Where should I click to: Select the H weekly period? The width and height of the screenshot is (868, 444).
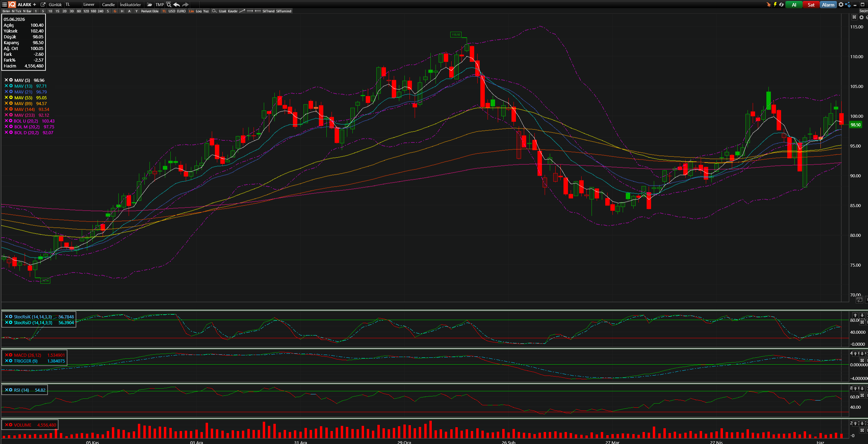[x=122, y=11]
